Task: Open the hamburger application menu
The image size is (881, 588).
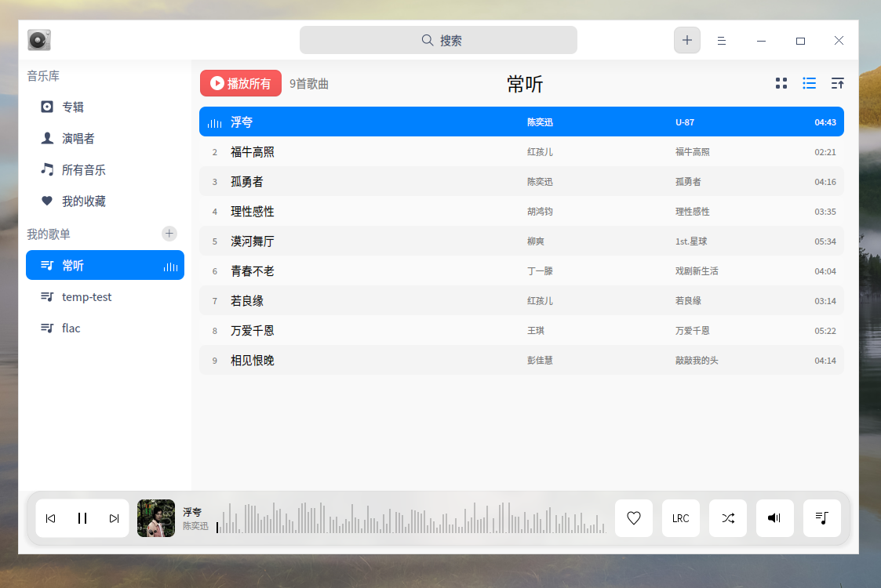Action: coord(722,40)
